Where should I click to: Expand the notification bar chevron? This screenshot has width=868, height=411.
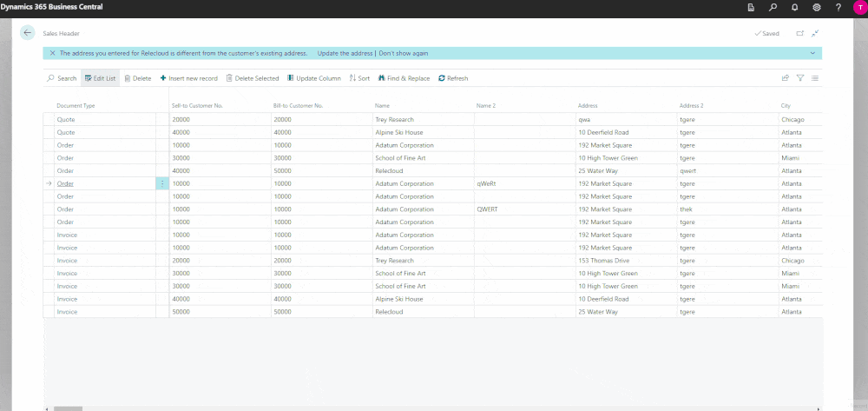(x=812, y=53)
